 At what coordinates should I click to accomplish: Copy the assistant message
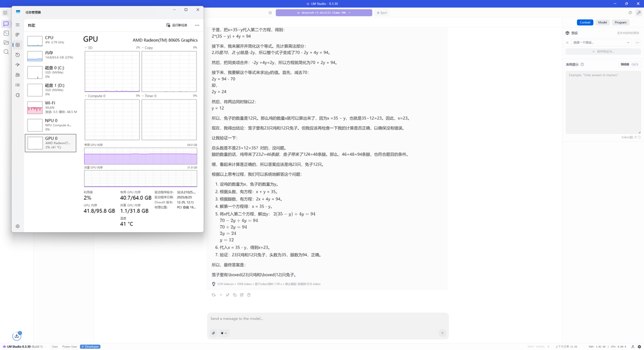pyautogui.click(x=235, y=295)
